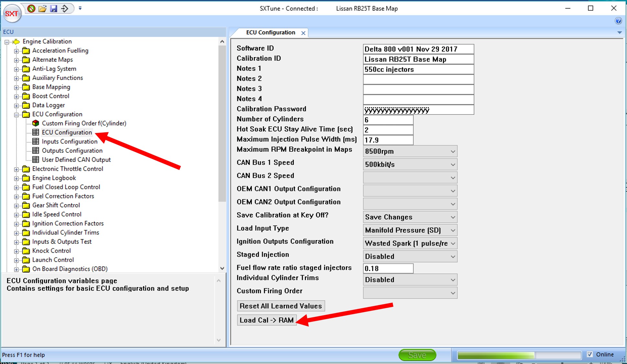The image size is (627, 364).
Task: Open the Load Input Type dropdown
Action: click(410, 230)
